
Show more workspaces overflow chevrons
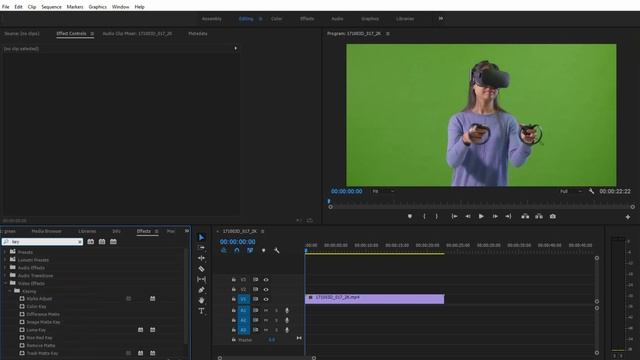coord(441,18)
